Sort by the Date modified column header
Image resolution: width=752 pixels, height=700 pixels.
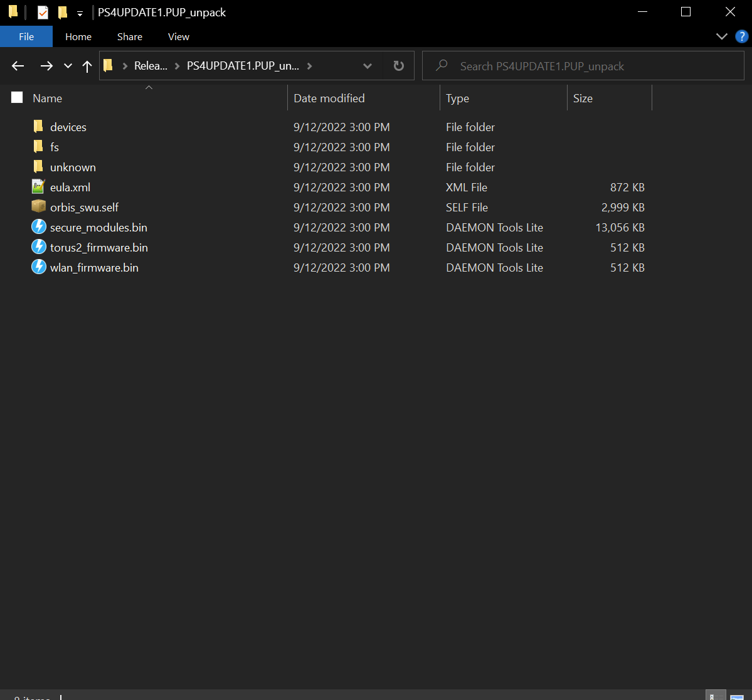[x=364, y=98]
